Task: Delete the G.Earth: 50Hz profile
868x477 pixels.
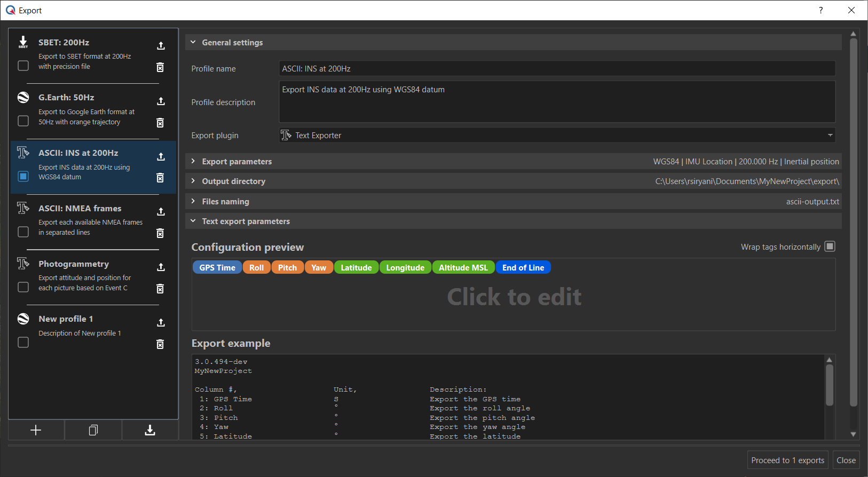Action: (x=160, y=123)
